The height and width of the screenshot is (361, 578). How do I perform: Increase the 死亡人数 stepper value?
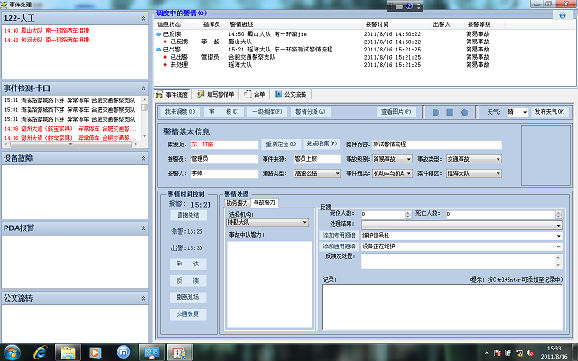(558, 212)
